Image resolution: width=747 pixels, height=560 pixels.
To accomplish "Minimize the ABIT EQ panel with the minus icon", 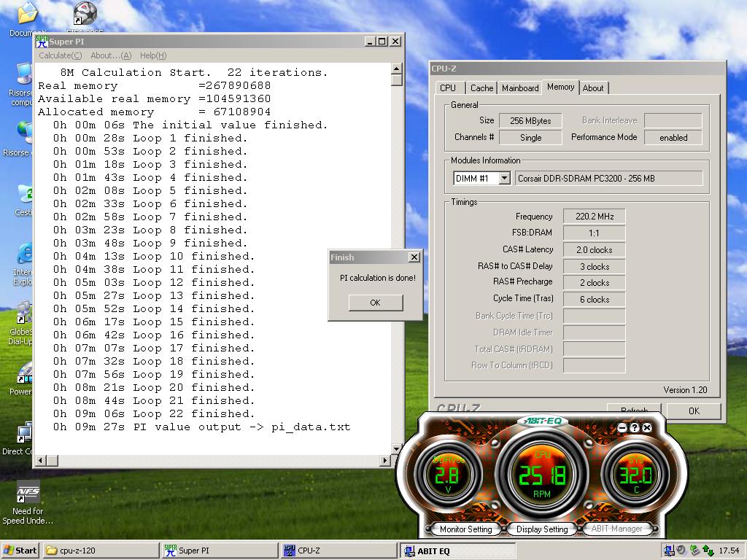I will [622, 427].
